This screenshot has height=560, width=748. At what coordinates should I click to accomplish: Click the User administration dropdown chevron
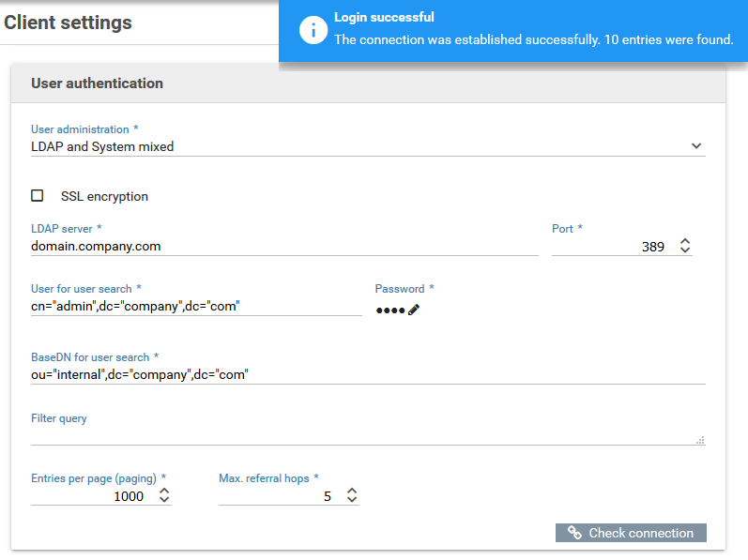(695, 146)
